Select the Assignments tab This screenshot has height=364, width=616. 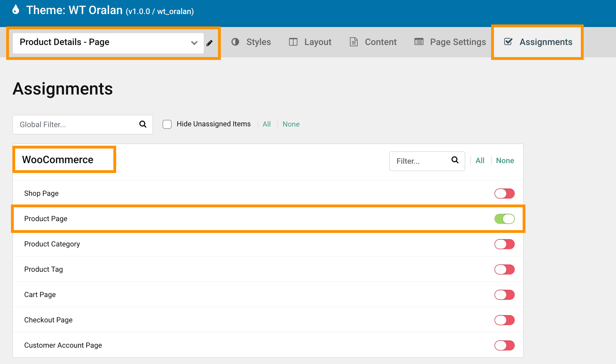[x=538, y=42]
